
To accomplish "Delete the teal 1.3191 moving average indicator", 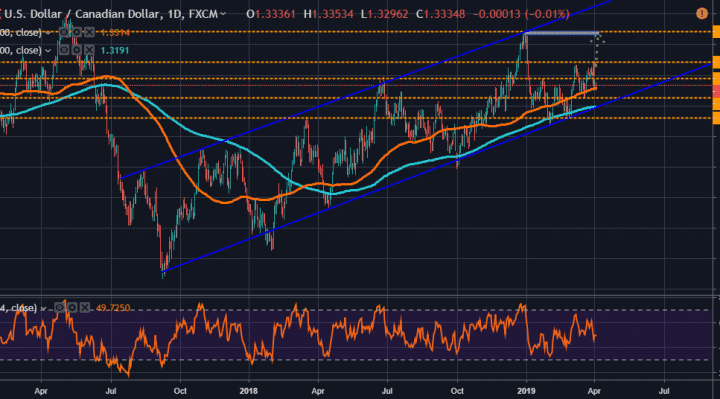I will pyautogui.click(x=89, y=50).
